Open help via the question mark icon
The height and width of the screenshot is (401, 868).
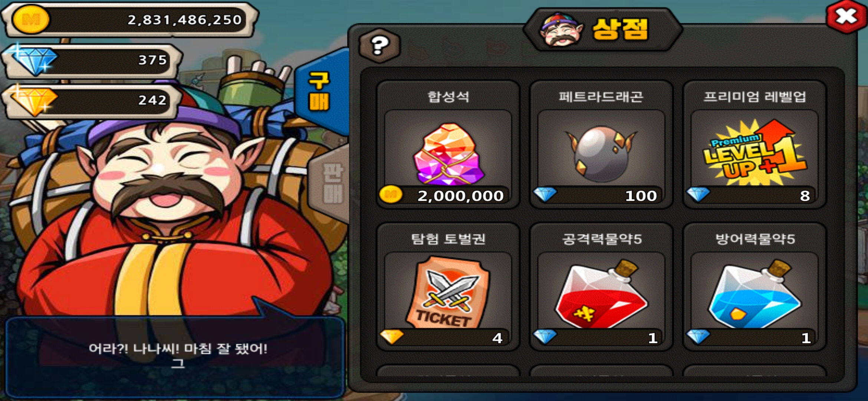pyautogui.click(x=380, y=46)
